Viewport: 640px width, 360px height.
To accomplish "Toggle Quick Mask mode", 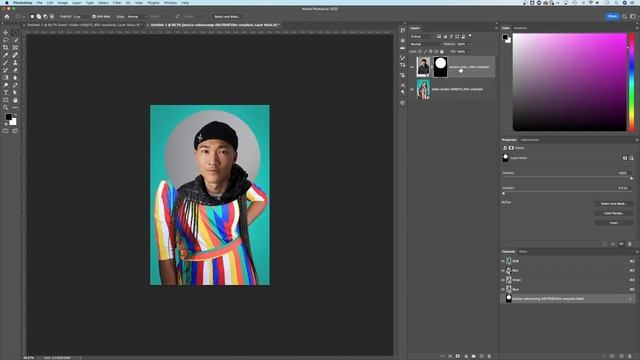I will pyautogui.click(x=6, y=131).
